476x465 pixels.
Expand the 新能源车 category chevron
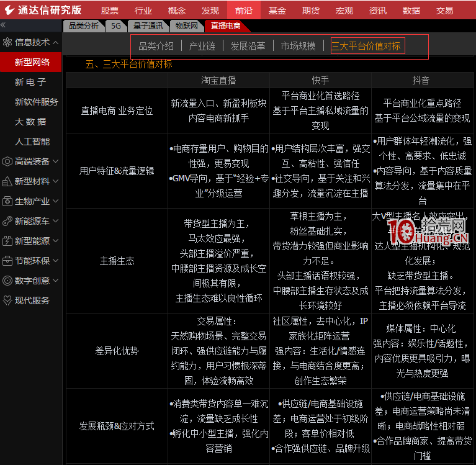pos(56,221)
